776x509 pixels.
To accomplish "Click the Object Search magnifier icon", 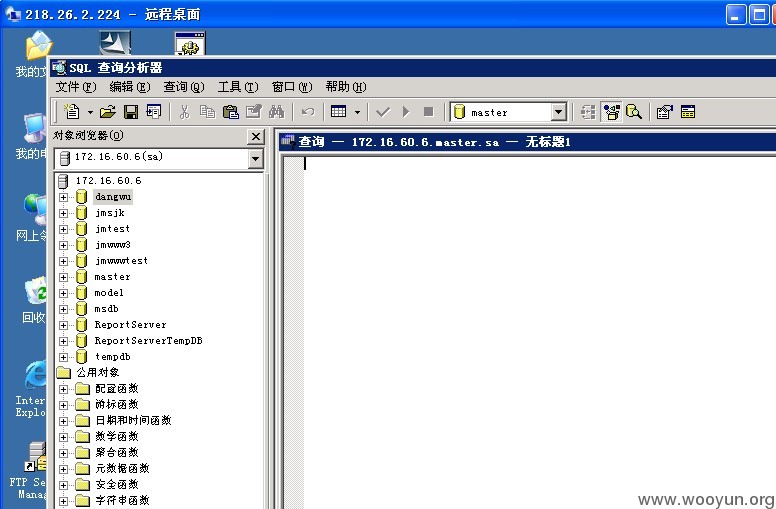I will click(634, 112).
